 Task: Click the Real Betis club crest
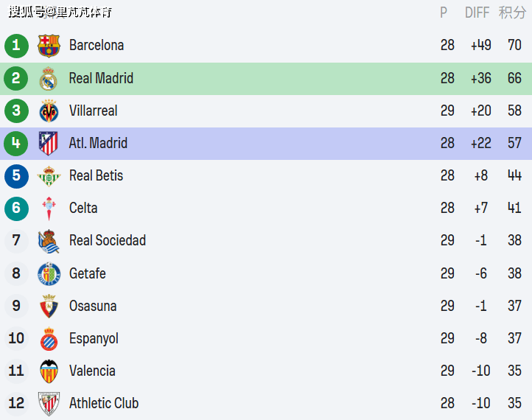pyautogui.click(x=49, y=175)
